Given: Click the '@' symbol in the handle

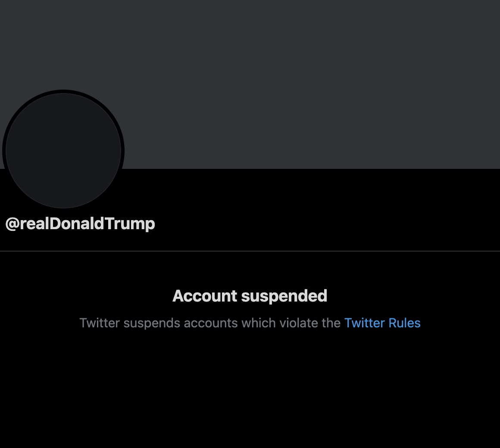Looking at the screenshot, I should pos(12,224).
